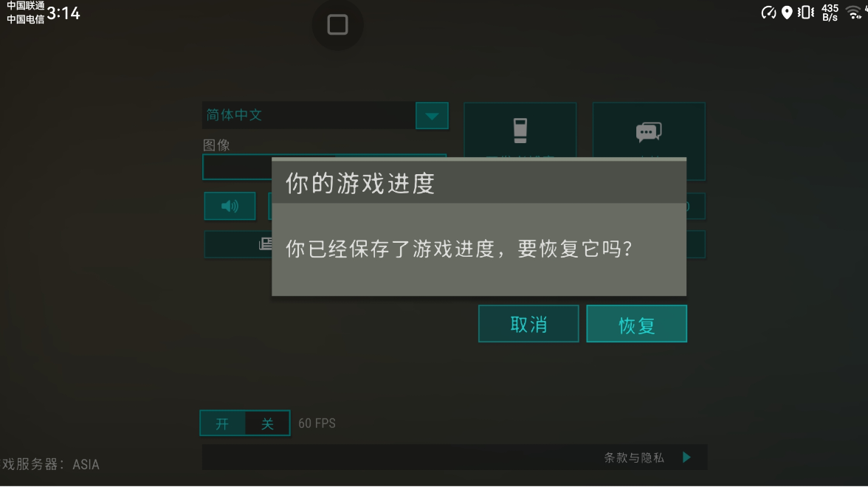Expand the language dropdown arrow
Screen dimensions: 868x487
pyautogui.click(x=432, y=116)
